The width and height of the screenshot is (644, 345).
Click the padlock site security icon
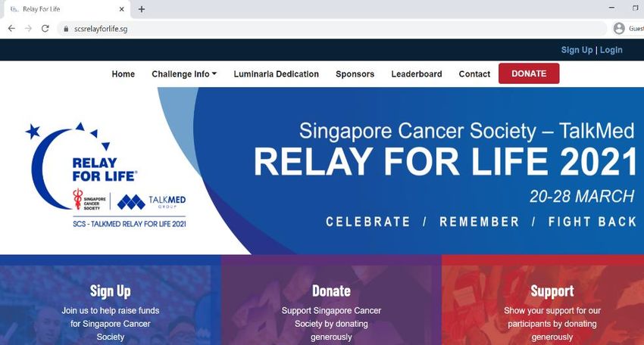[x=66, y=29]
